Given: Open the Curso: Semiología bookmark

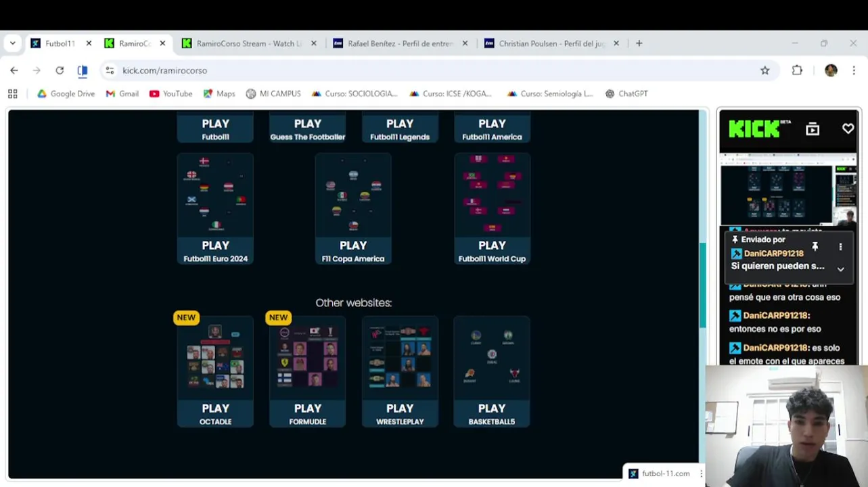Looking at the screenshot, I should 550,94.
